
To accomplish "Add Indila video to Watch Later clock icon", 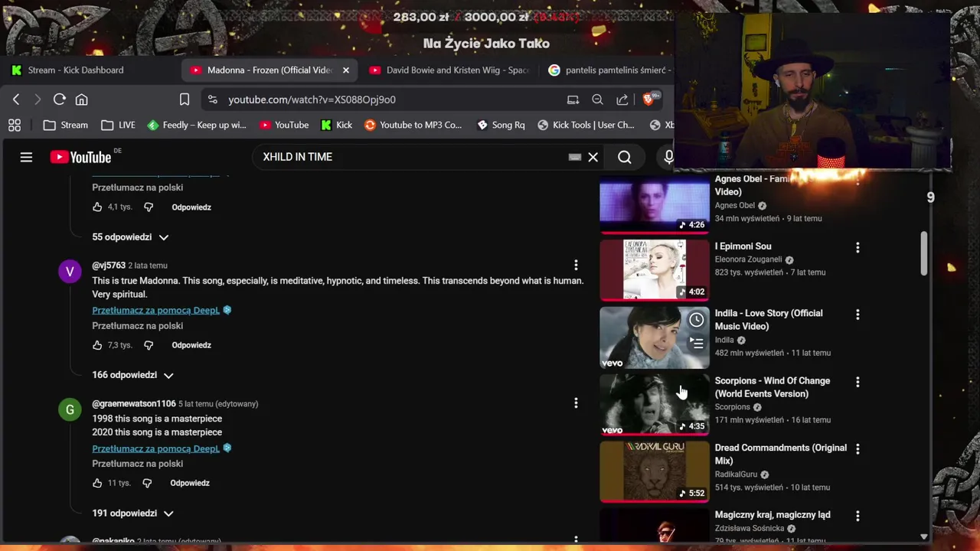I will click(x=696, y=320).
